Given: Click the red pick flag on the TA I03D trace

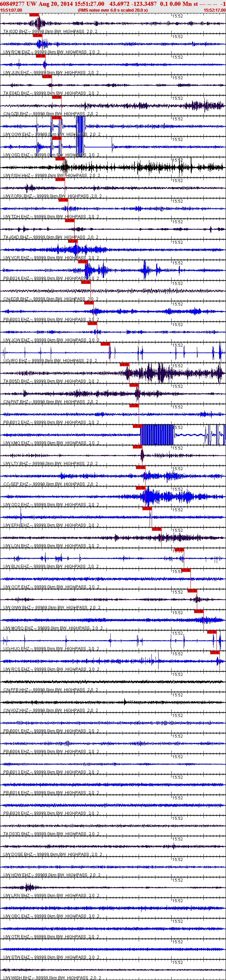Looking at the screenshot, I should 34,14.
